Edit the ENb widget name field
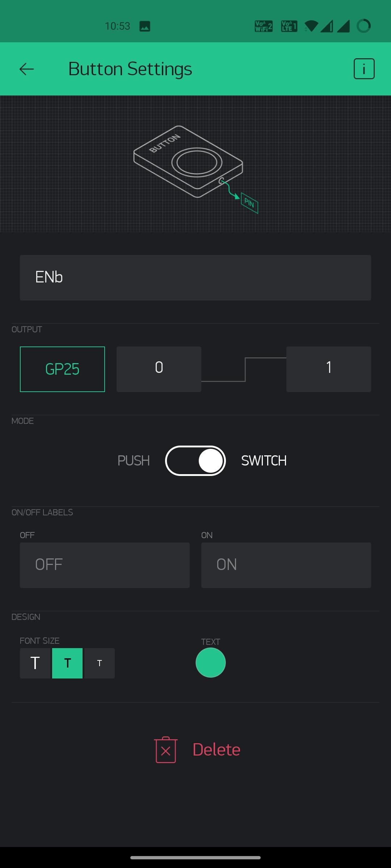 (x=195, y=278)
